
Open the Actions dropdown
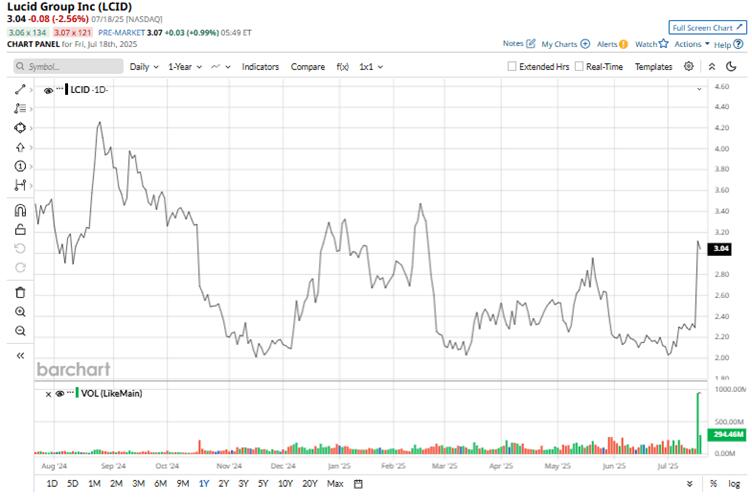pyautogui.click(x=692, y=44)
